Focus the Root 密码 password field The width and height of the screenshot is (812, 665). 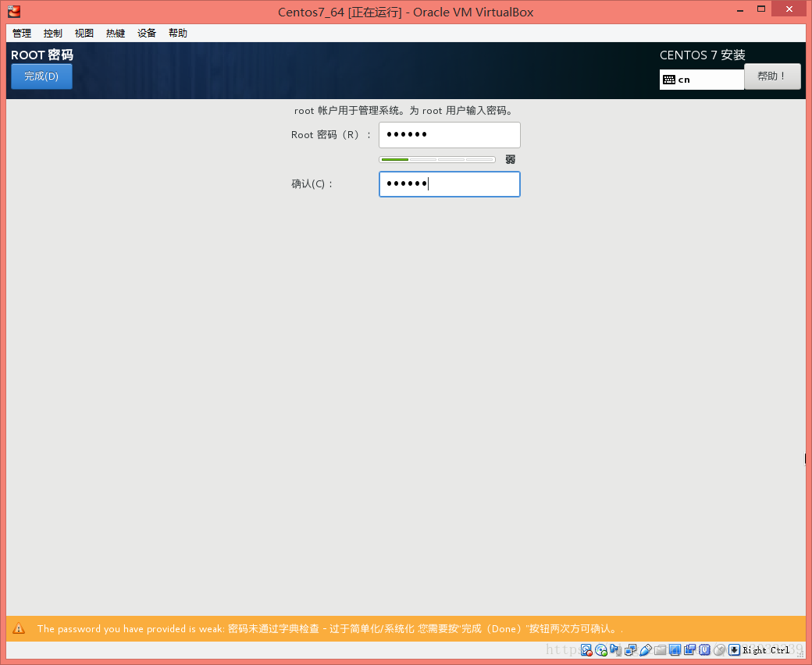450,135
